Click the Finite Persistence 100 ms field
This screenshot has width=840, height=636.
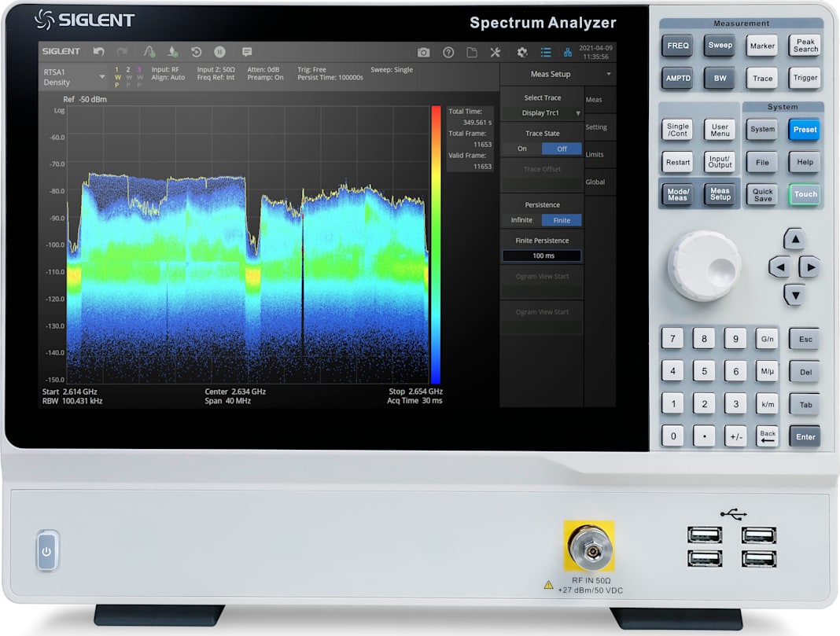pyautogui.click(x=541, y=256)
